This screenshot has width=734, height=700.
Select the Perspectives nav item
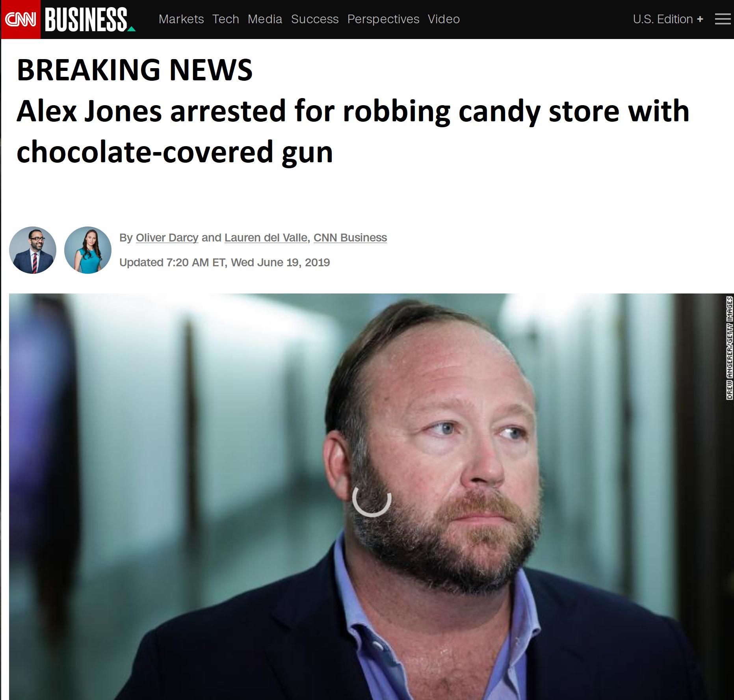383,19
